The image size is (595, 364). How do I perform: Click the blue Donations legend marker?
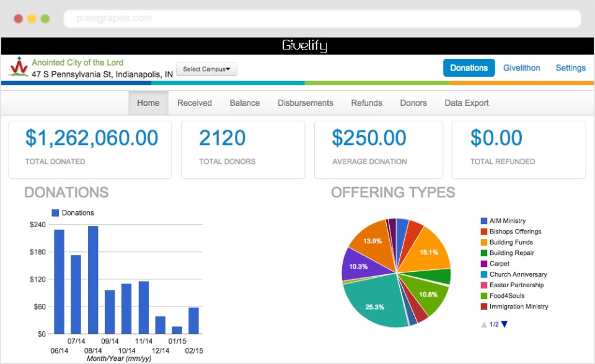[x=55, y=212]
